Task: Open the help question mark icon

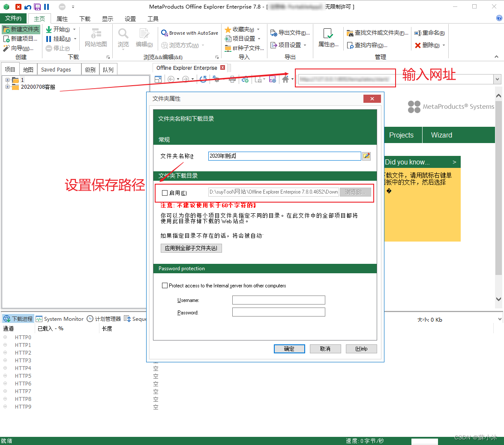Action: [x=499, y=18]
